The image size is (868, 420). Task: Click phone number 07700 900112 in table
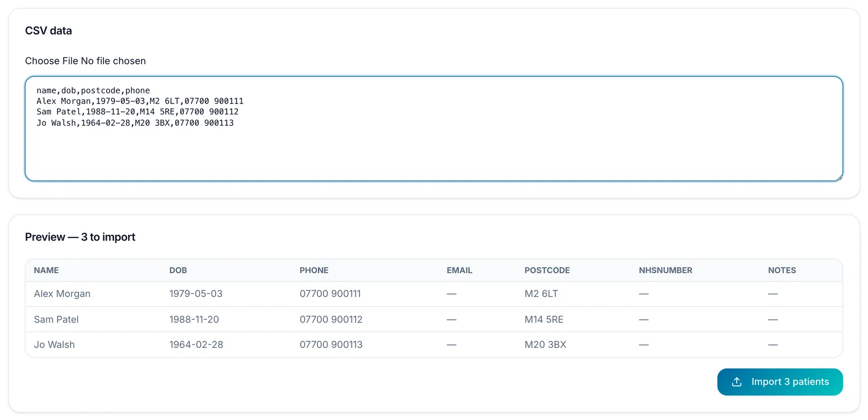pos(331,320)
